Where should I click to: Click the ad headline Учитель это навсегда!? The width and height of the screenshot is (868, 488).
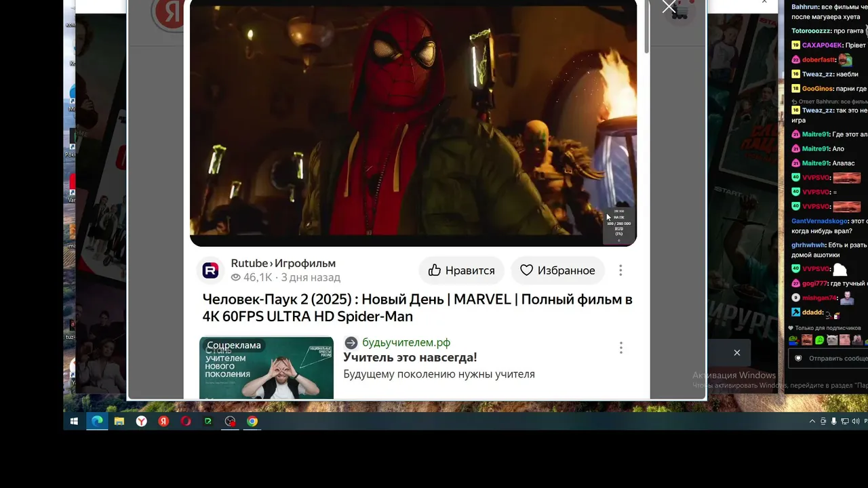410,357
